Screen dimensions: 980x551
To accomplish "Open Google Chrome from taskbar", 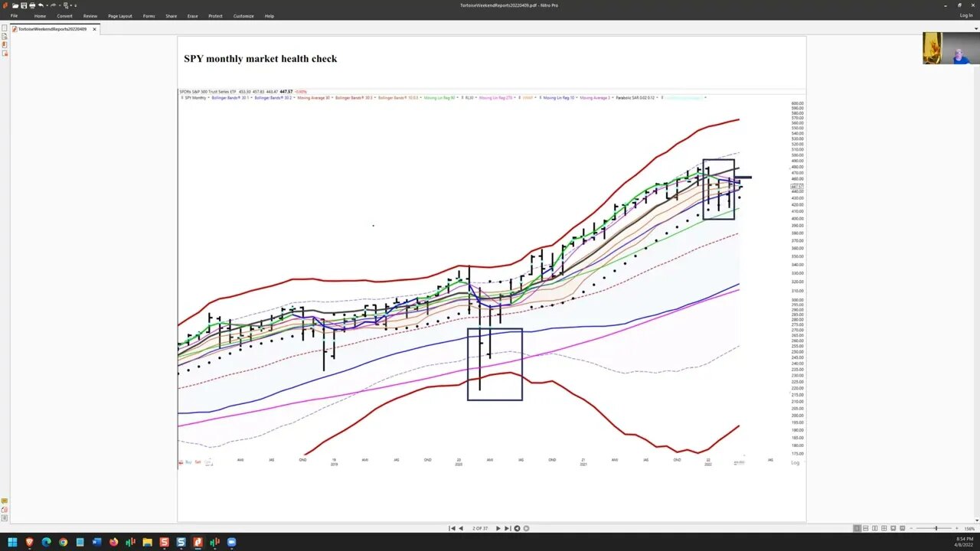I will [x=63, y=543].
